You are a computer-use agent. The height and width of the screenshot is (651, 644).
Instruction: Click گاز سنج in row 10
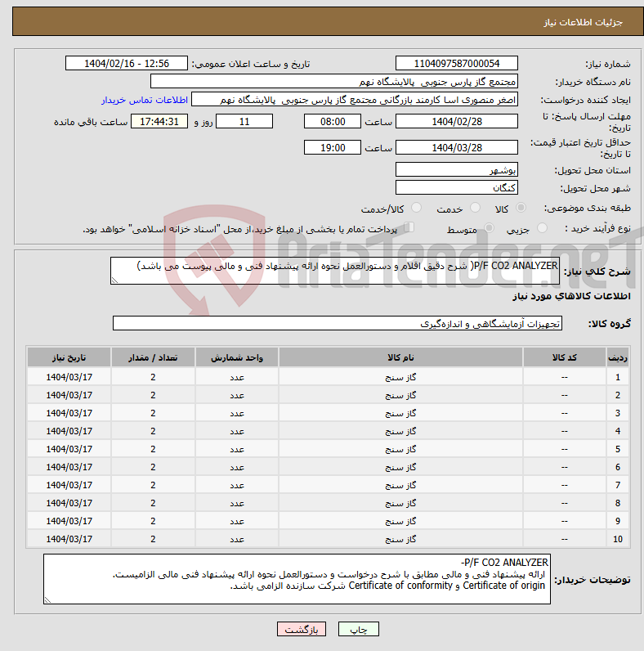coord(400,539)
